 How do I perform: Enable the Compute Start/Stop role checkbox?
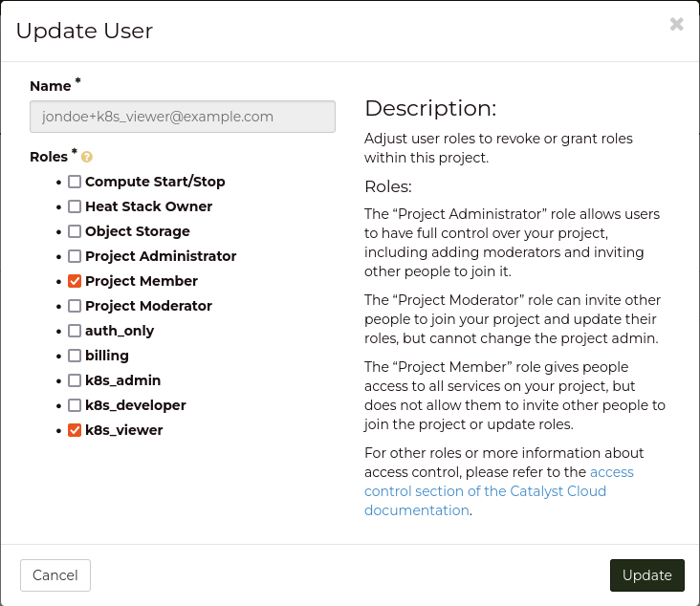coord(75,182)
